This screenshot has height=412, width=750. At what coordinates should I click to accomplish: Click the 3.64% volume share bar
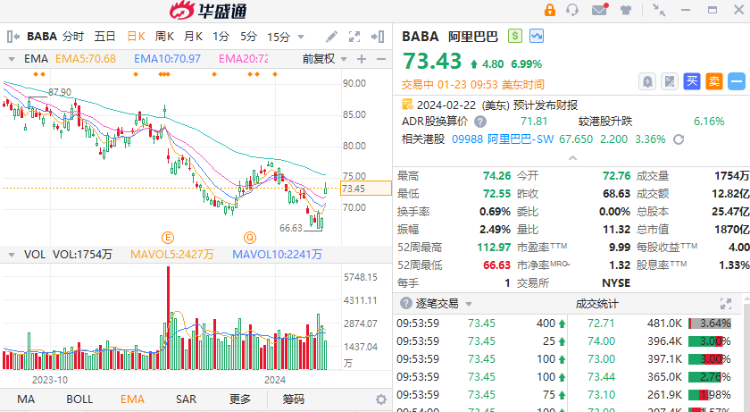(710, 324)
